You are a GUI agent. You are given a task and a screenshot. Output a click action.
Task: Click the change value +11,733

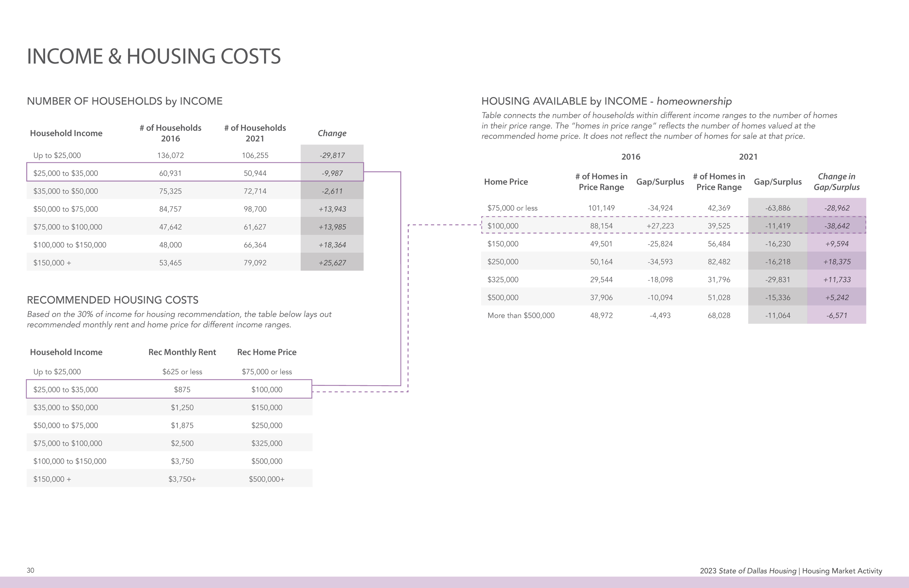point(837,280)
